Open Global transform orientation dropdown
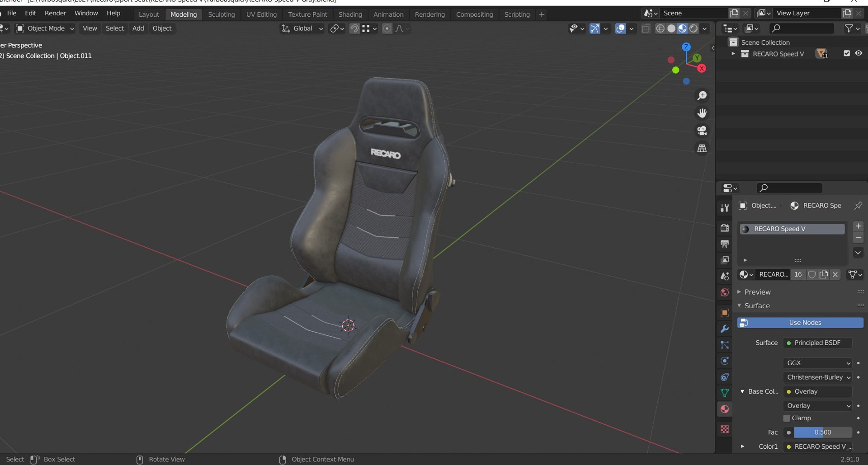 point(302,28)
